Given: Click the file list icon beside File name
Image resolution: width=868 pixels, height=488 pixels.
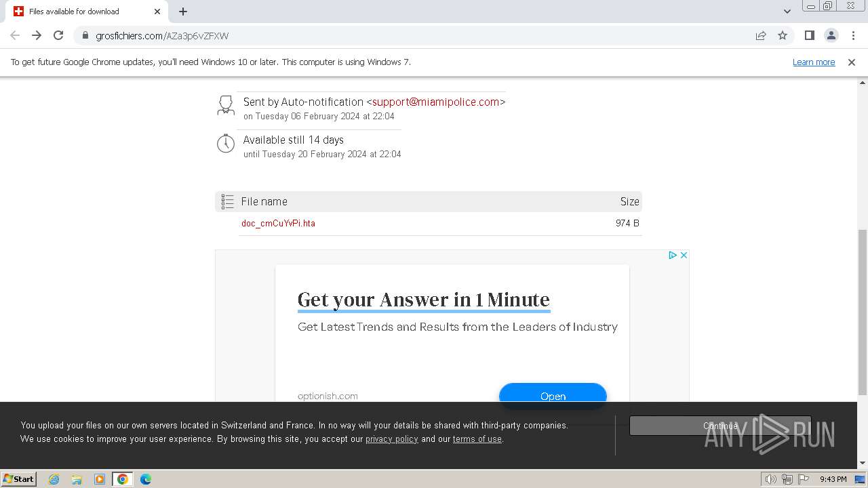Looking at the screenshot, I should (228, 201).
